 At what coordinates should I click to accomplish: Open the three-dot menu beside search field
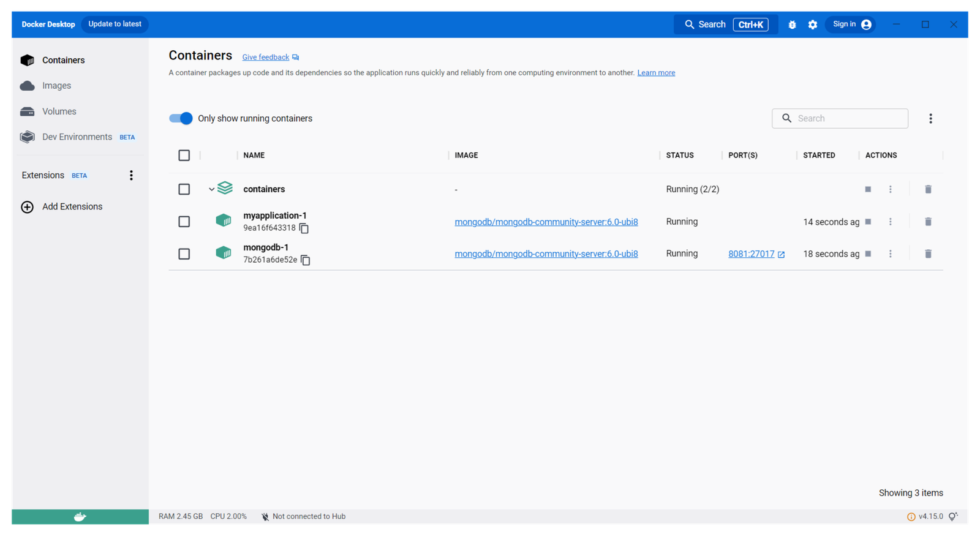(930, 119)
